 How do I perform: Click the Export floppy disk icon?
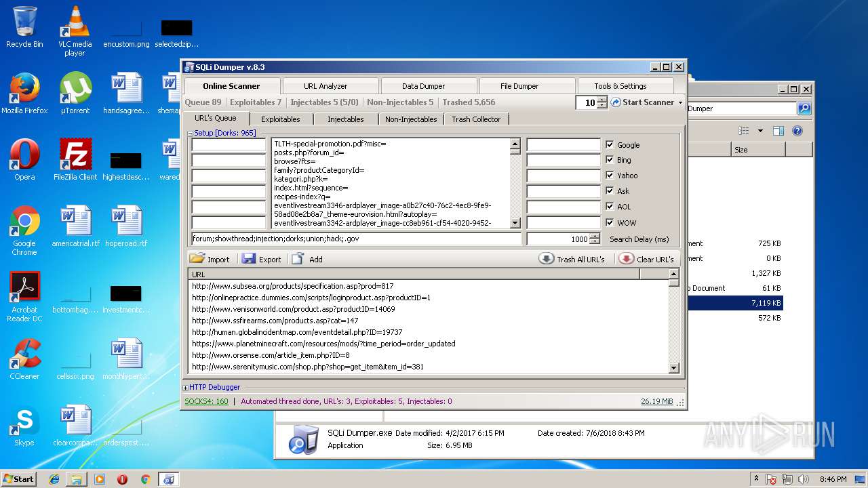point(249,259)
